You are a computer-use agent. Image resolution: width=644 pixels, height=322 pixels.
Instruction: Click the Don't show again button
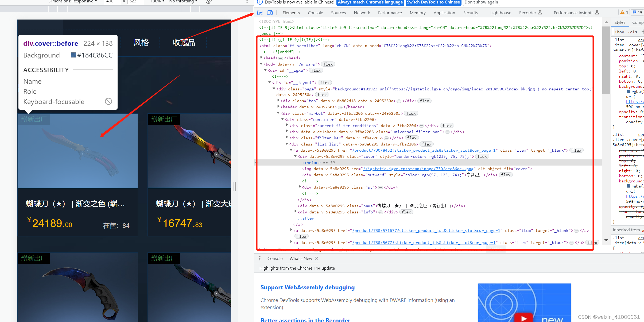tap(481, 2)
